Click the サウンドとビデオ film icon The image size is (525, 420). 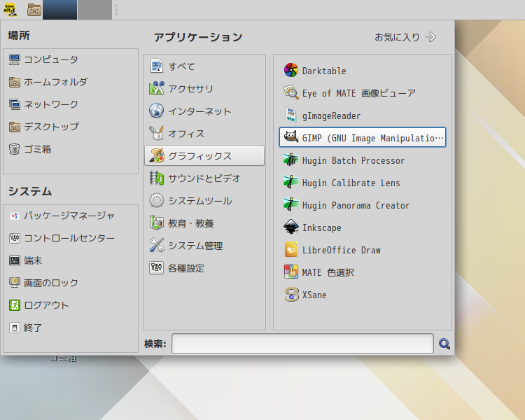[x=156, y=178]
